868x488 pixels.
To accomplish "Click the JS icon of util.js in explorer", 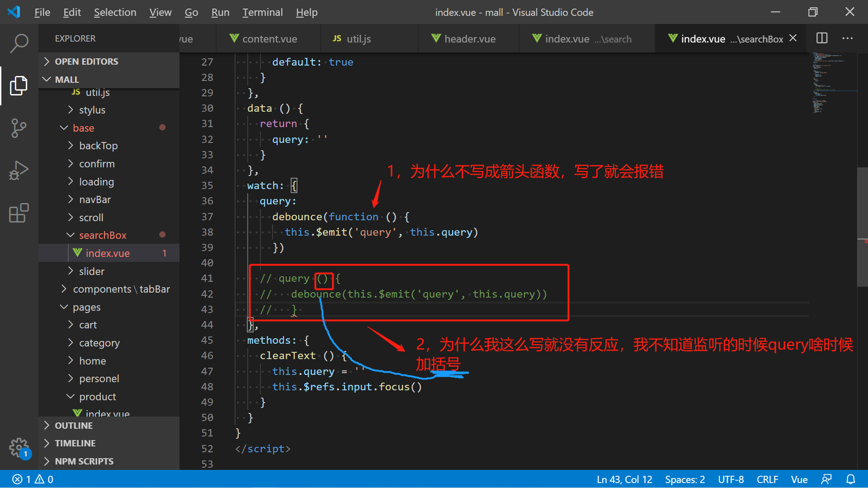I will [x=76, y=92].
